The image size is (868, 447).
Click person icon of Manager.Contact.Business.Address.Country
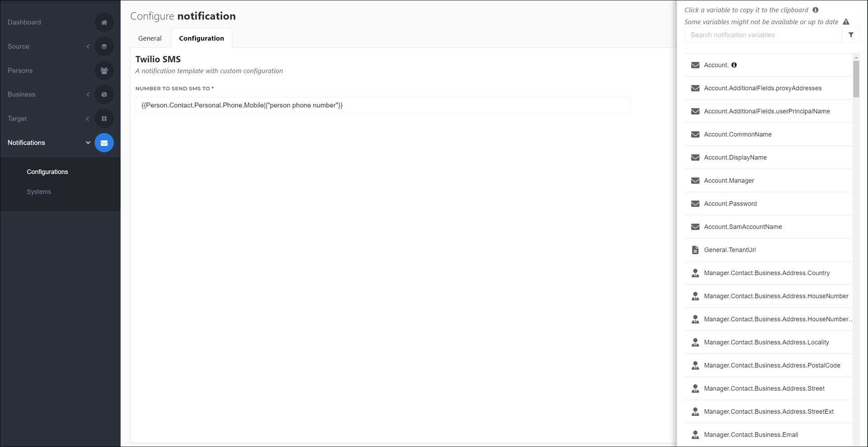click(x=695, y=273)
